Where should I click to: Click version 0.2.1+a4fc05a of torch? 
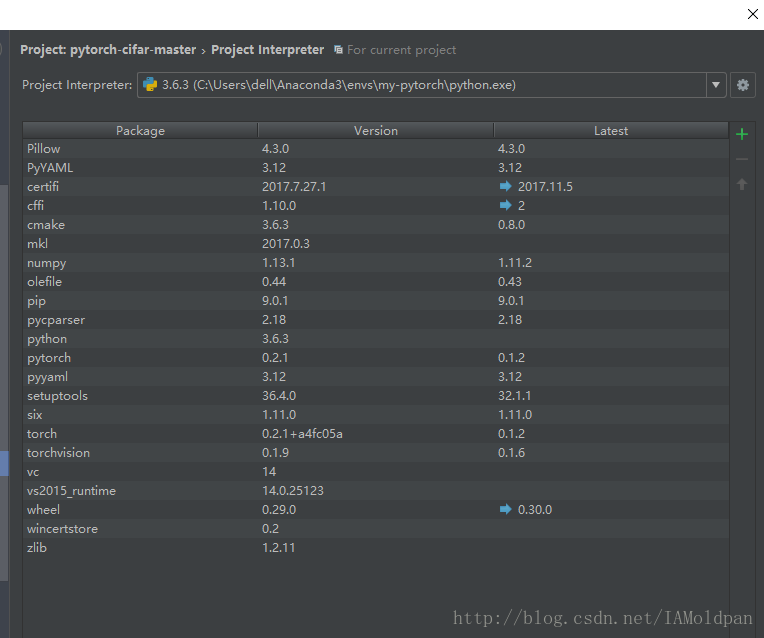(302, 434)
